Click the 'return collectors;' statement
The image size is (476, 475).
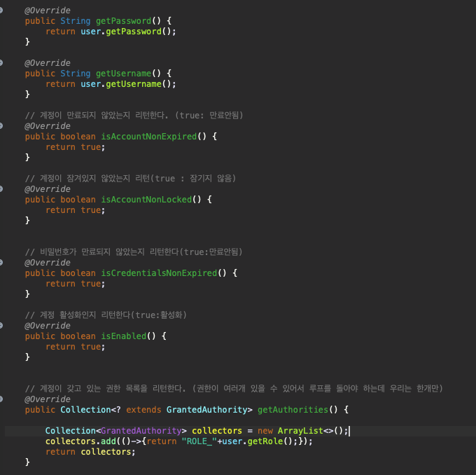90,452
